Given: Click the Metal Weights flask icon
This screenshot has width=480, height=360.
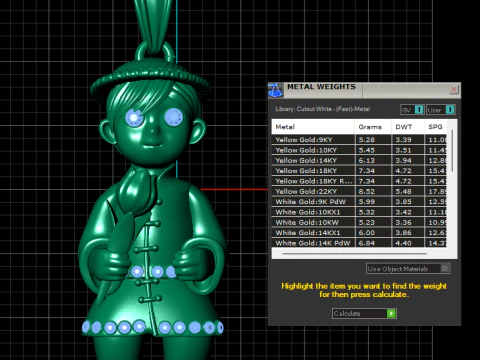Looking at the screenshot, I should 276,90.
